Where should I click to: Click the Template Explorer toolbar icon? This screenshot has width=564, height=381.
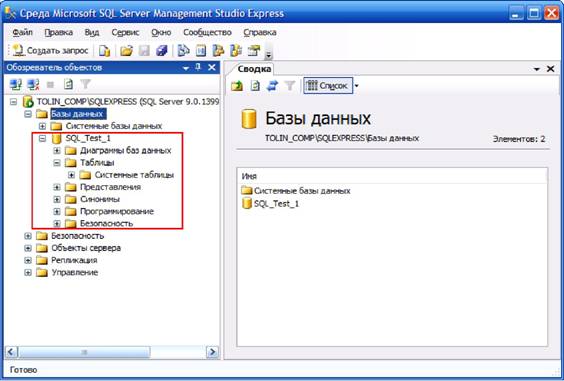tap(236, 51)
